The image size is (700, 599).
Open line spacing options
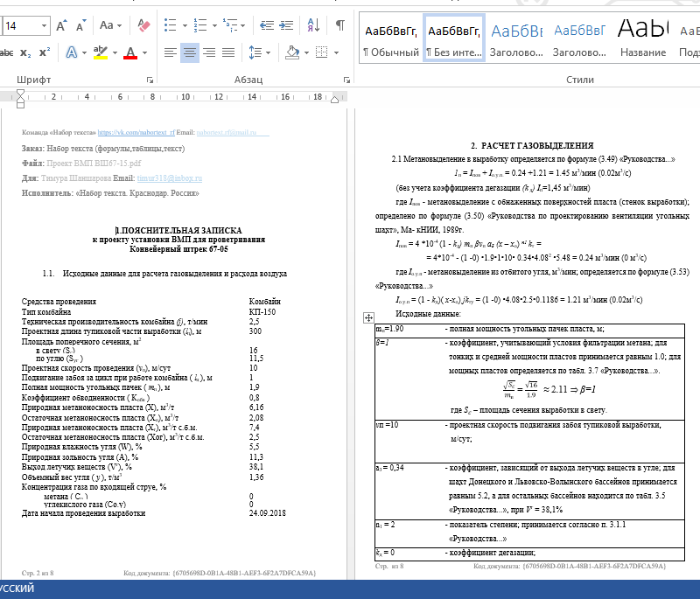tap(255, 52)
